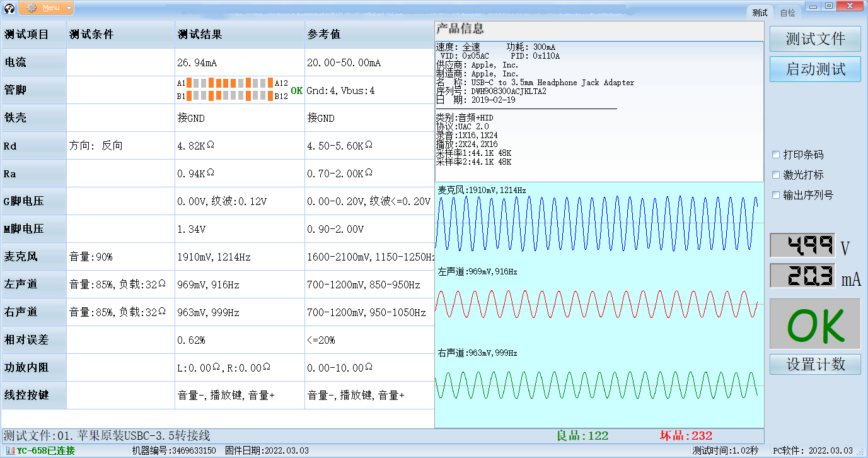The width and height of the screenshot is (868, 458).
Task: Check the 输出序列号 option
Action: (777, 196)
